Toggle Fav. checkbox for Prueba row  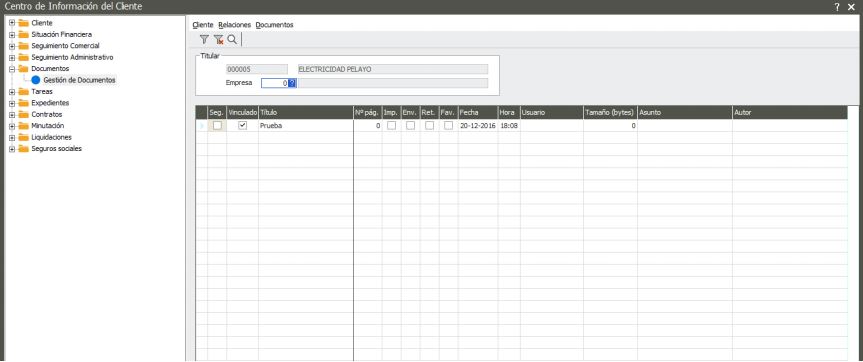click(449, 125)
